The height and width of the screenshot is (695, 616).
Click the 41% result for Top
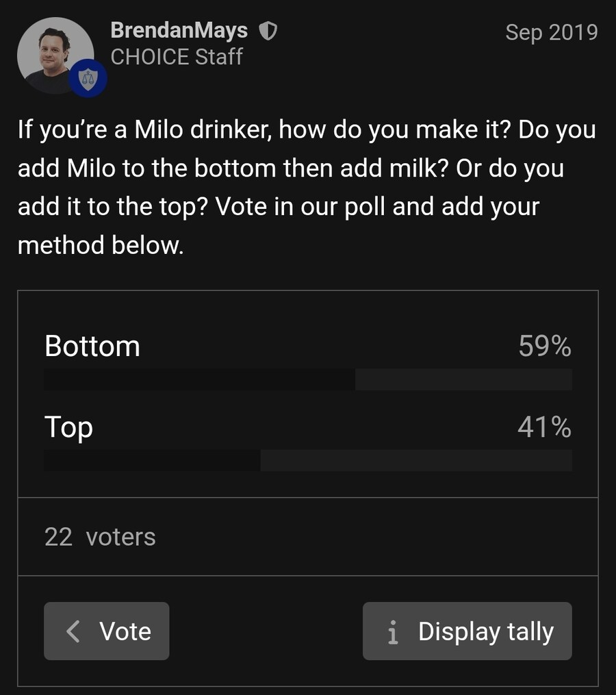(544, 427)
